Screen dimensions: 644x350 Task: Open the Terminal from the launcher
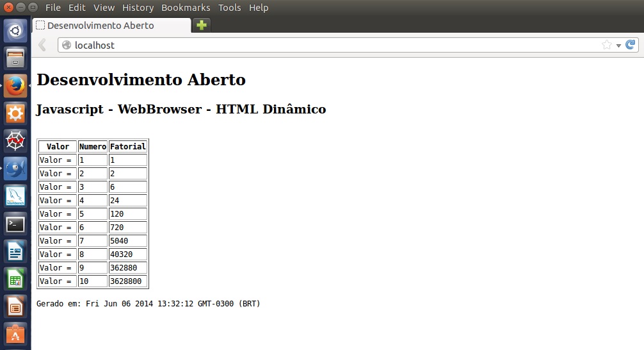point(15,224)
